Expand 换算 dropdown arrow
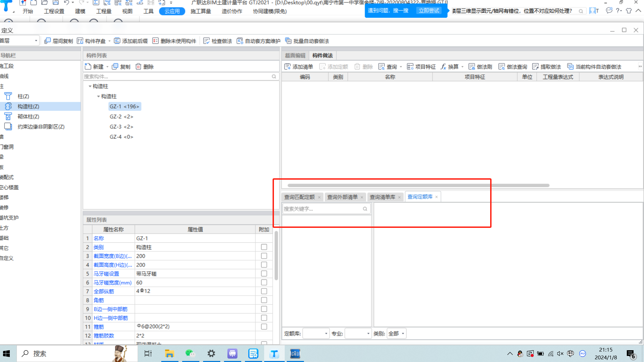644x362 pixels. 462,67
